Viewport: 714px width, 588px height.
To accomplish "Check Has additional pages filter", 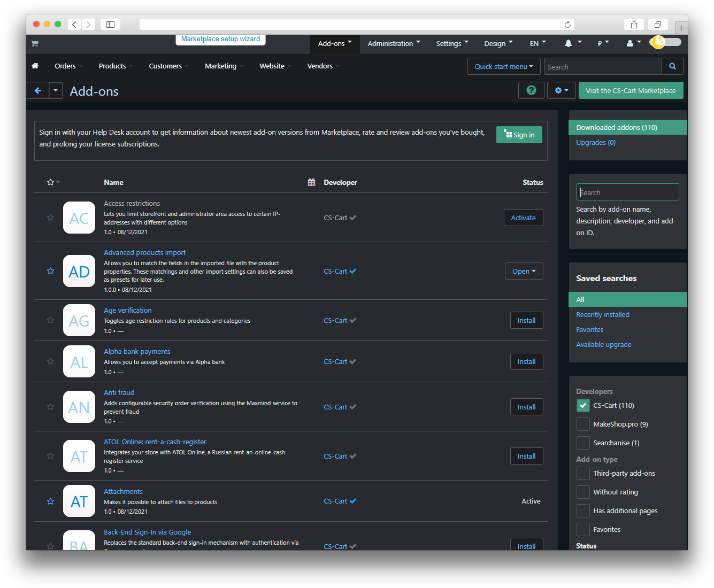I will click(x=583, y=511).
